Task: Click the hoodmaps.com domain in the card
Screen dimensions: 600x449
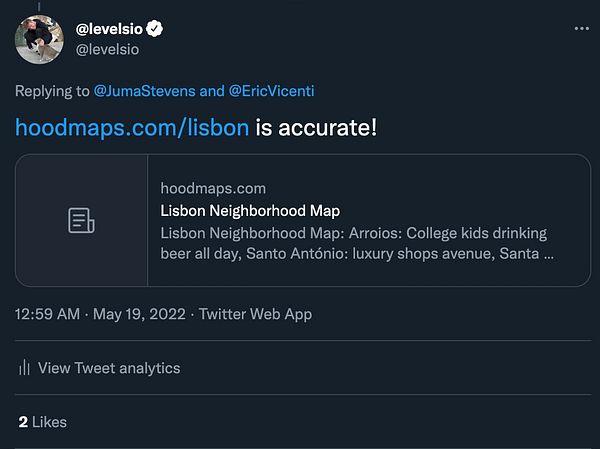Action: pos(213,188)
